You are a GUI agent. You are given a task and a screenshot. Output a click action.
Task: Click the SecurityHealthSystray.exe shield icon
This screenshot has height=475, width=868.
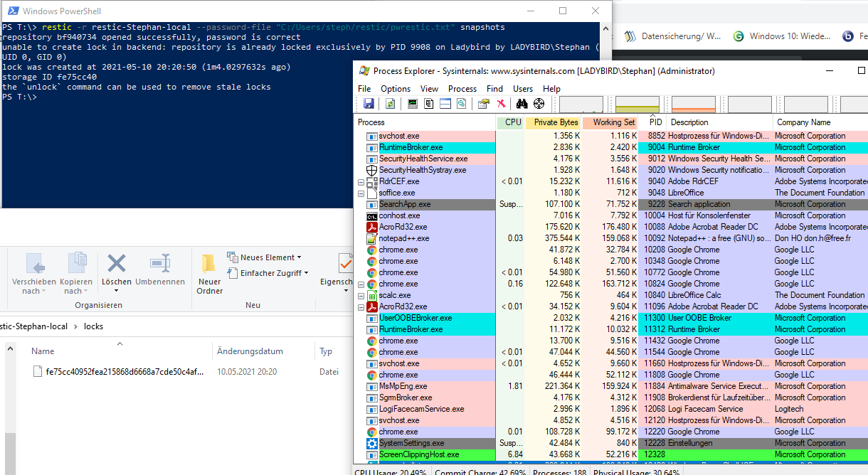(x=371, y=170)
